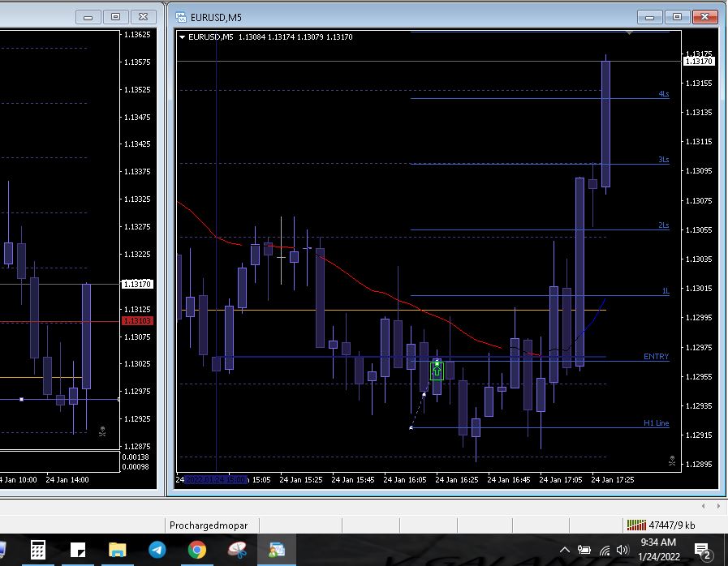Open File Explorer from the taskbar
The width and height of the screenshot is (728, 566).
[x=117, y=551]
